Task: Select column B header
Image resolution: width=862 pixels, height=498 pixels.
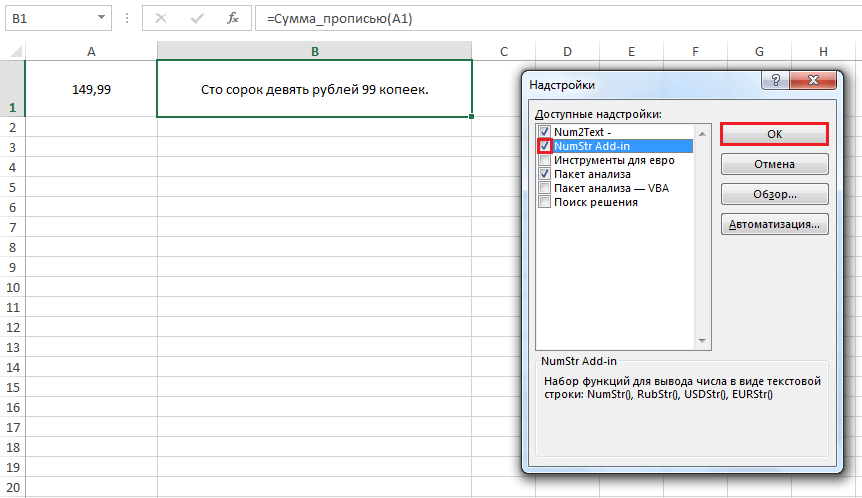Action: tap(314, 51)
